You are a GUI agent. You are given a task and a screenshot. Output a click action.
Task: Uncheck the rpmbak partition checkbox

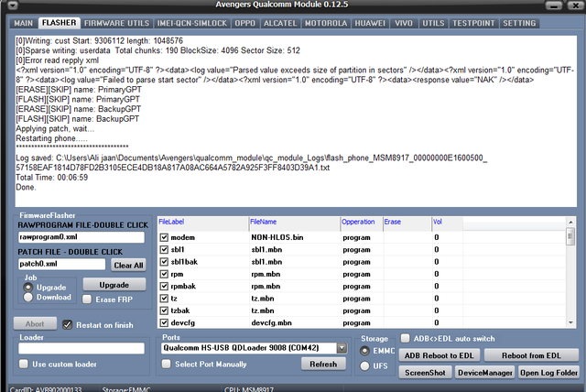[x=164, y=286]
